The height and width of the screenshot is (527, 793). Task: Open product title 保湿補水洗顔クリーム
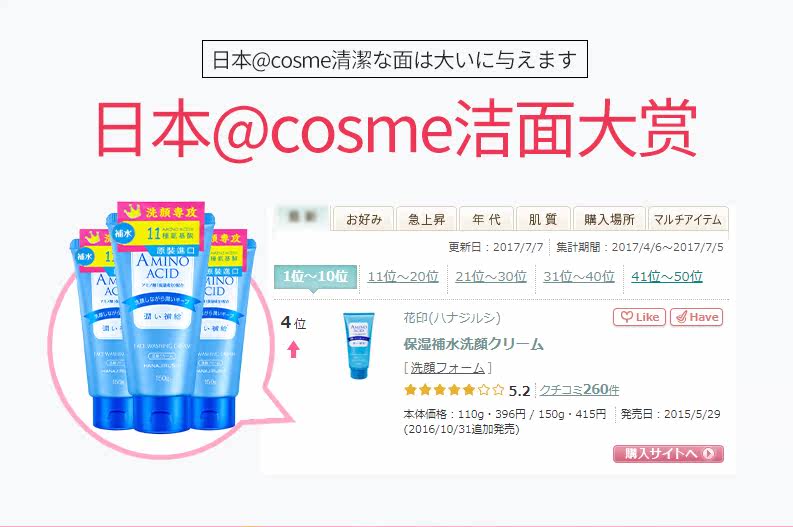click(x=473, y=344)
